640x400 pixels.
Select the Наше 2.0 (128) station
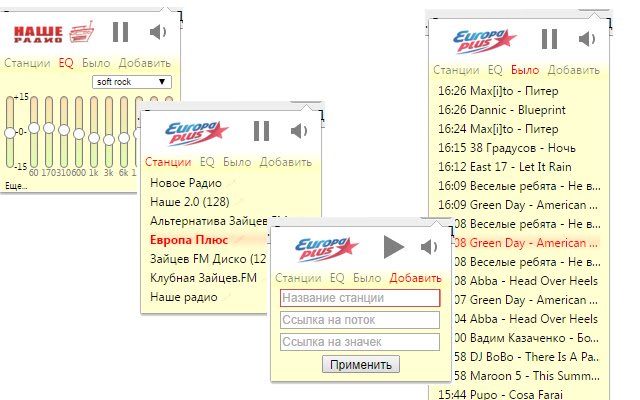coord(190,202)
